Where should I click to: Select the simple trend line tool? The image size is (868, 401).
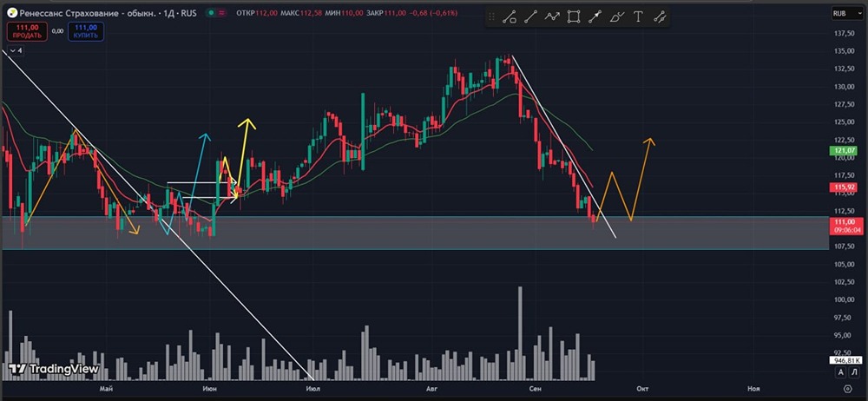pos(531,17)
